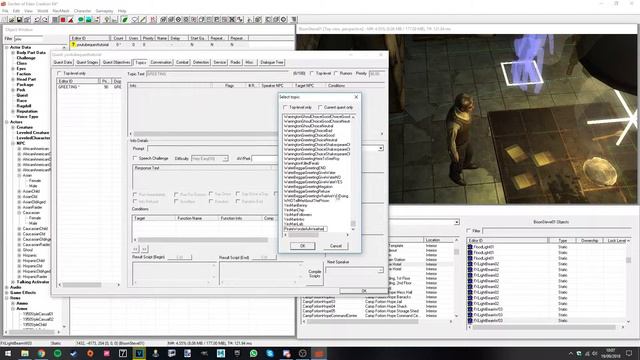640x360 pixels.
Task: Tick the Random End checkbox
Action: (238, 202)
